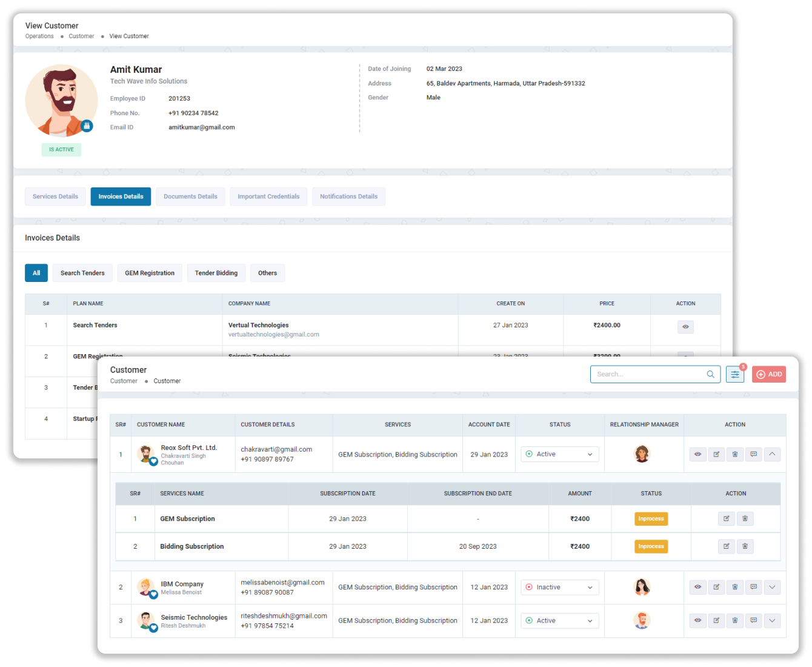Viewport: 812px width, 667px height.
Task: Collapse the Reox Soft services sub-table
Action: 772,454
